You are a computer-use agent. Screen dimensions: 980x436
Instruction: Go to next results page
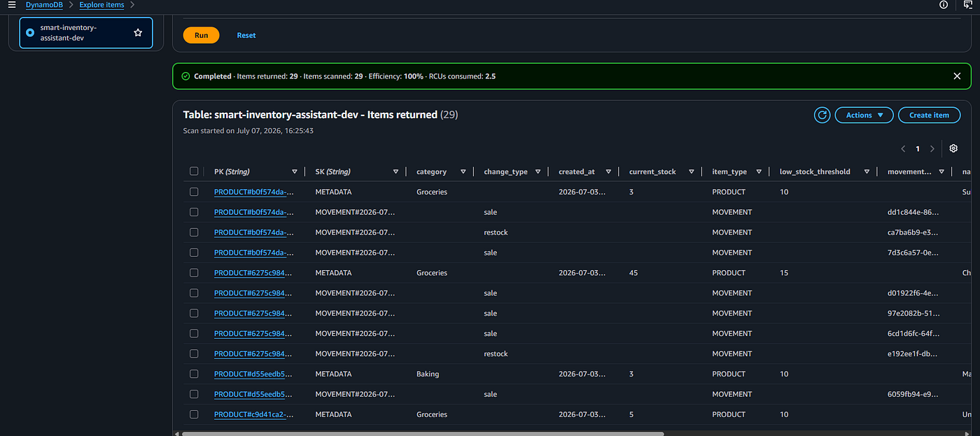pyautogui.click(x=932, y=148)
